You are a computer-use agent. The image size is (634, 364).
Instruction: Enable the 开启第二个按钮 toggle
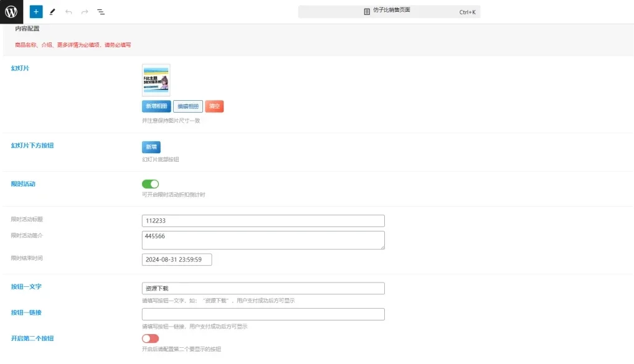[149, 338]
